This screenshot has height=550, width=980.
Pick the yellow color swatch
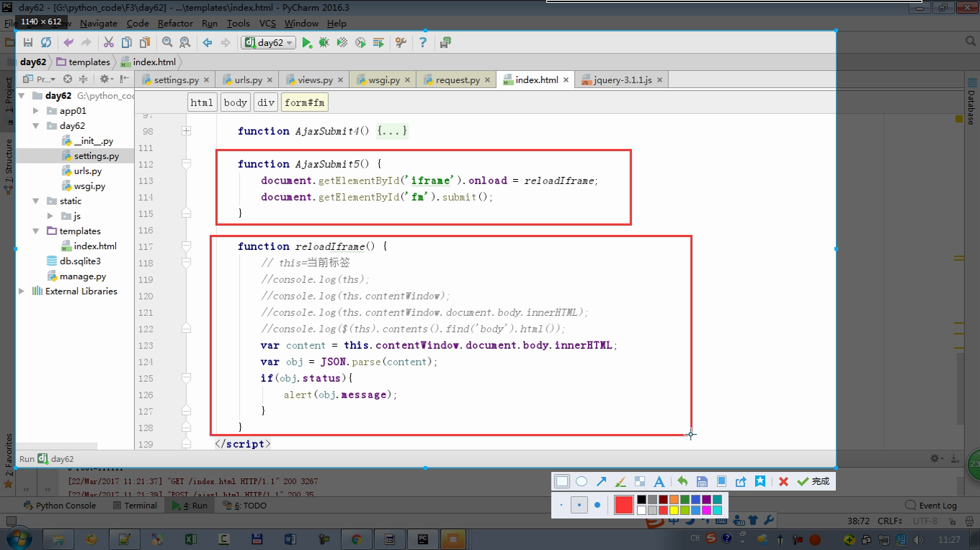pos(674,510)
